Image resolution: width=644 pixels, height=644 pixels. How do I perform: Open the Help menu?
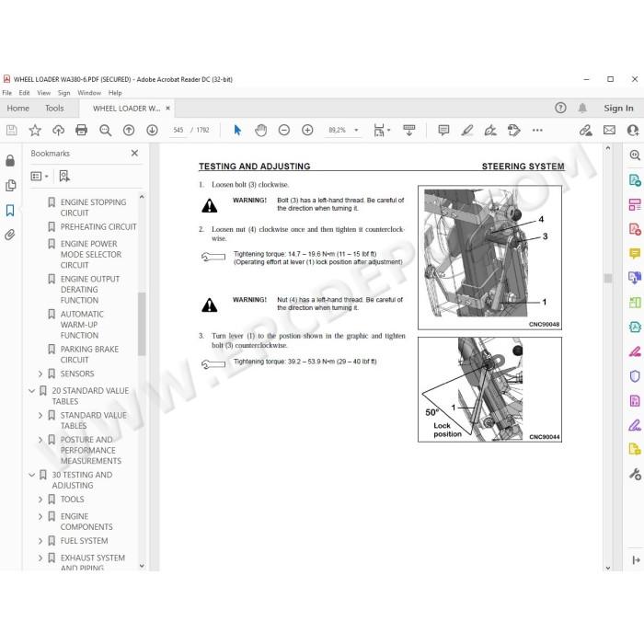click(x=115, y=93)
